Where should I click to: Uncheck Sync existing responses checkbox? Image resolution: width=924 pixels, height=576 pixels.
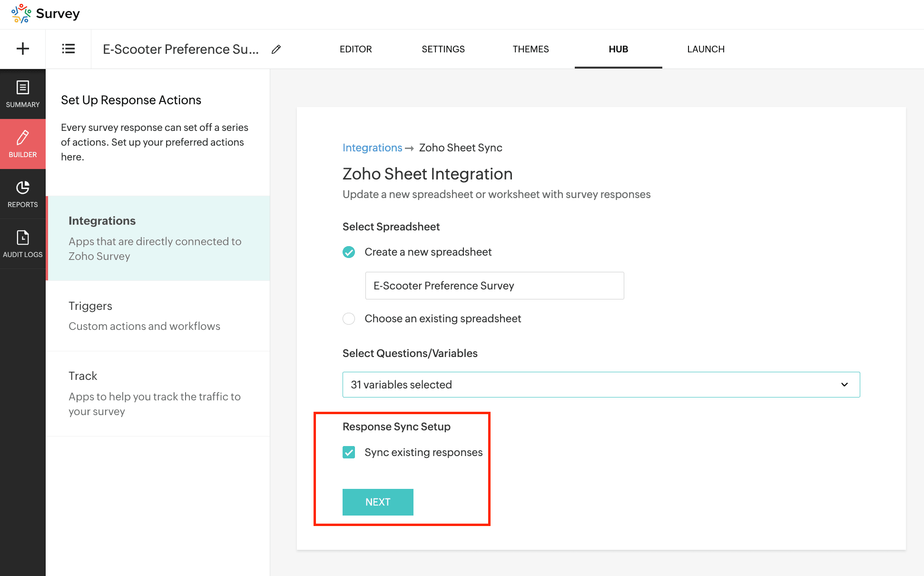[349, 452]
